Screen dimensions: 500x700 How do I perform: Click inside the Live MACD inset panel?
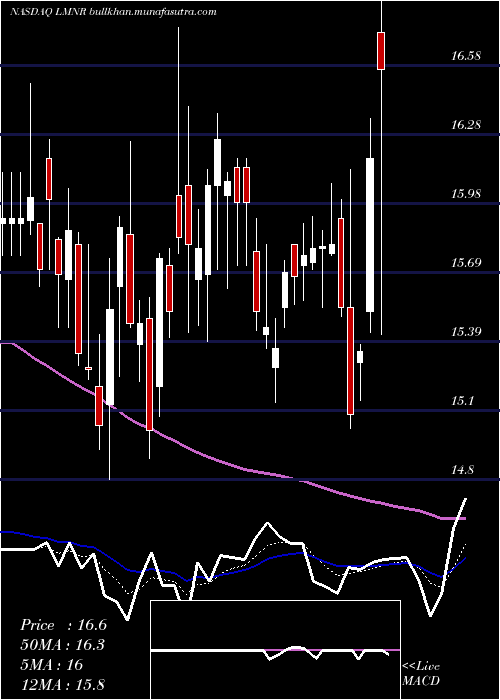[x=275, y=650]
